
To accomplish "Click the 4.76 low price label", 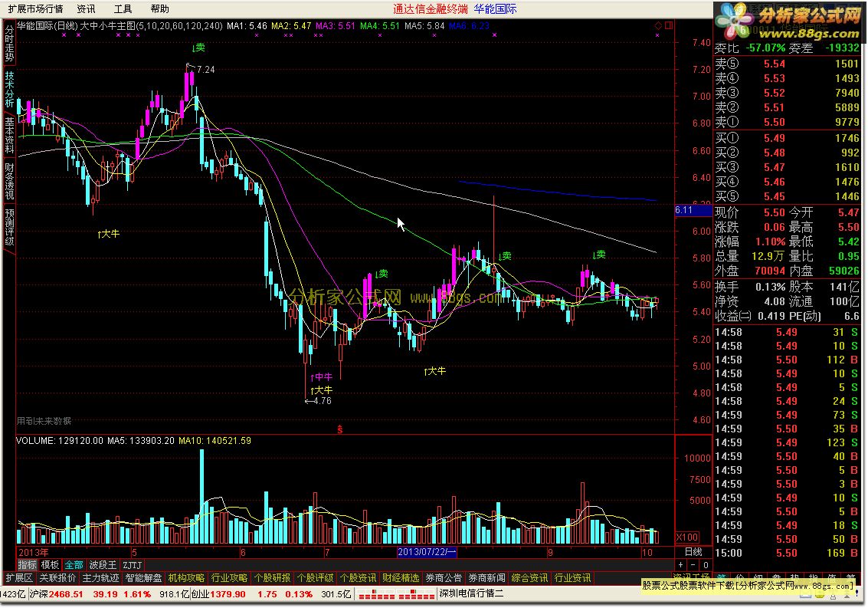I will 323,401.
